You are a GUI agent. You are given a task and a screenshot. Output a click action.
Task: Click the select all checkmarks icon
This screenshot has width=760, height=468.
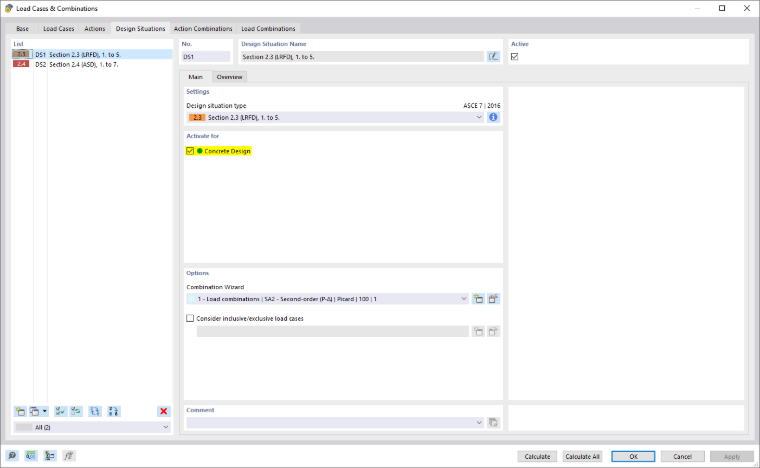[60, 411]
